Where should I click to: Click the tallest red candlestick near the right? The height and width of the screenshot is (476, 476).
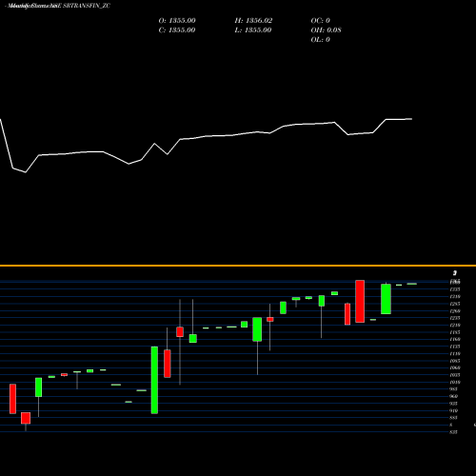point(360,301)
